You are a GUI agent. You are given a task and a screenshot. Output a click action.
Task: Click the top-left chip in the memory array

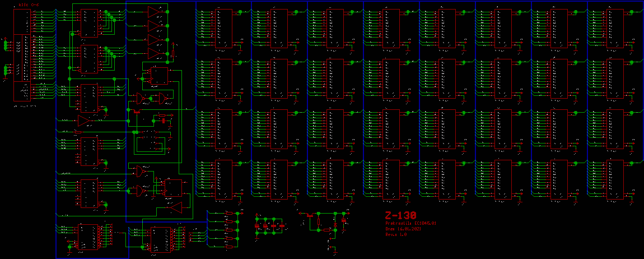pyautogui.click(x=223, y=28)
